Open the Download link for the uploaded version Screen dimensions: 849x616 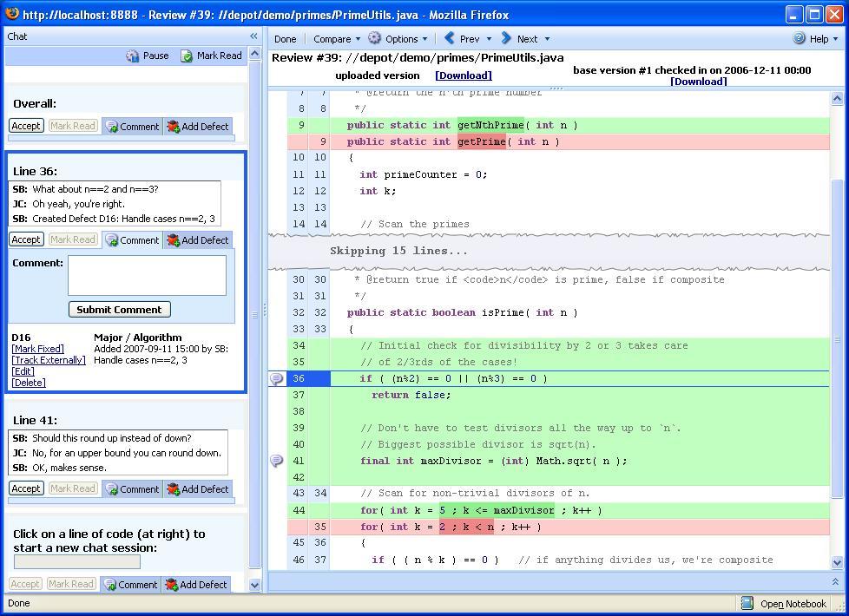[x=463, y=75]
